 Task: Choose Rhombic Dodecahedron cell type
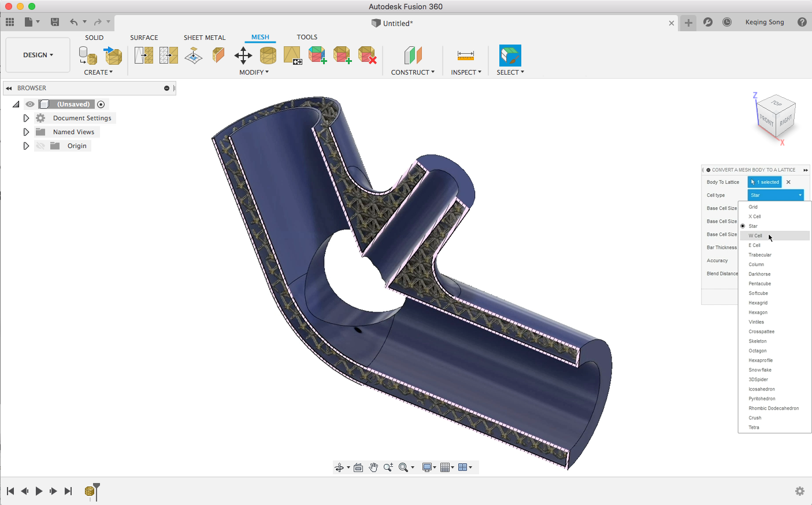[x=774, y=408]
